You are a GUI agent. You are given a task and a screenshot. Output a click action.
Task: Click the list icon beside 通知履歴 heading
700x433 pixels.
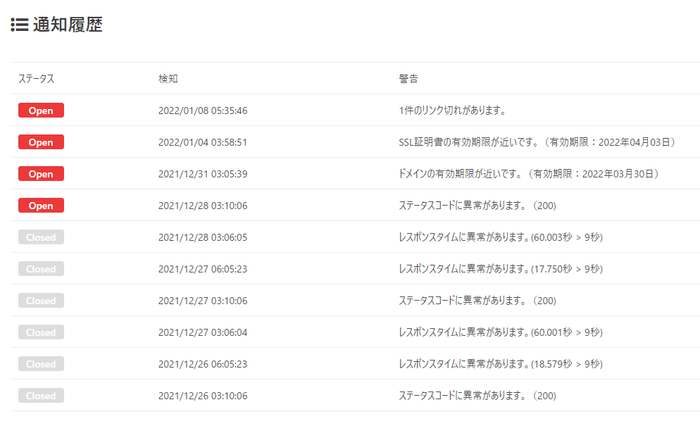point(19,26)
